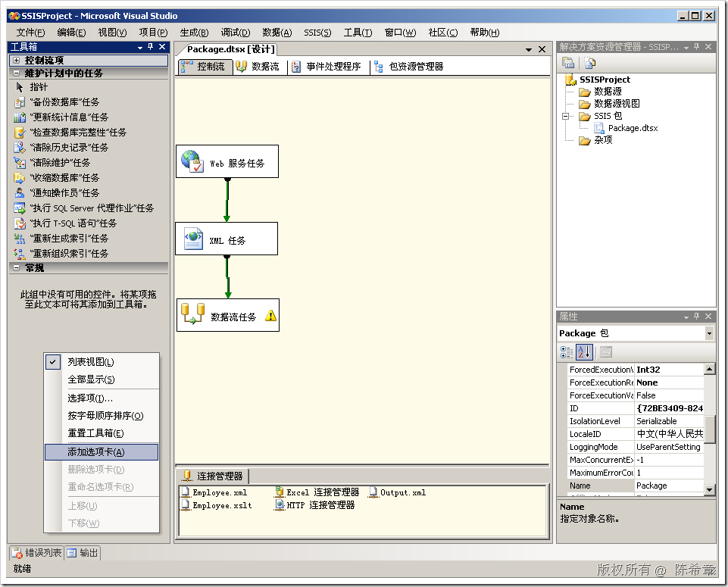Screen dimensions: 728x587
Task: Select the 数据流任务 node on canvas
Action: click(228, 315)
